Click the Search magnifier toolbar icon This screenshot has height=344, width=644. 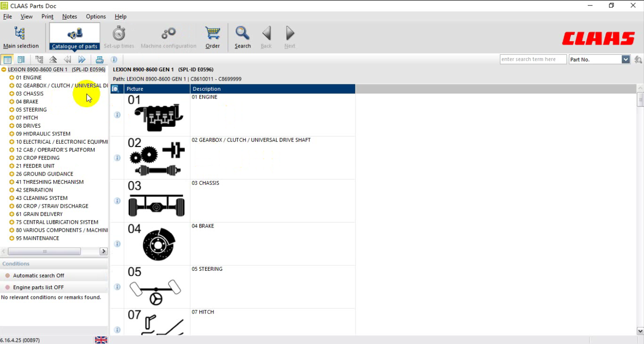tap(242, 33)
